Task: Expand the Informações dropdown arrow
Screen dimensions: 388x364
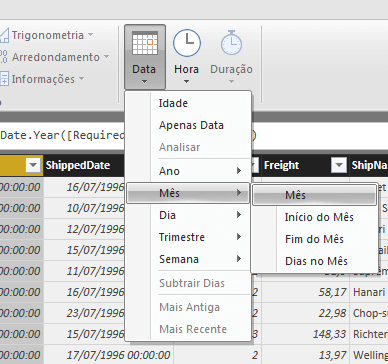Action: tap(81, 79)
